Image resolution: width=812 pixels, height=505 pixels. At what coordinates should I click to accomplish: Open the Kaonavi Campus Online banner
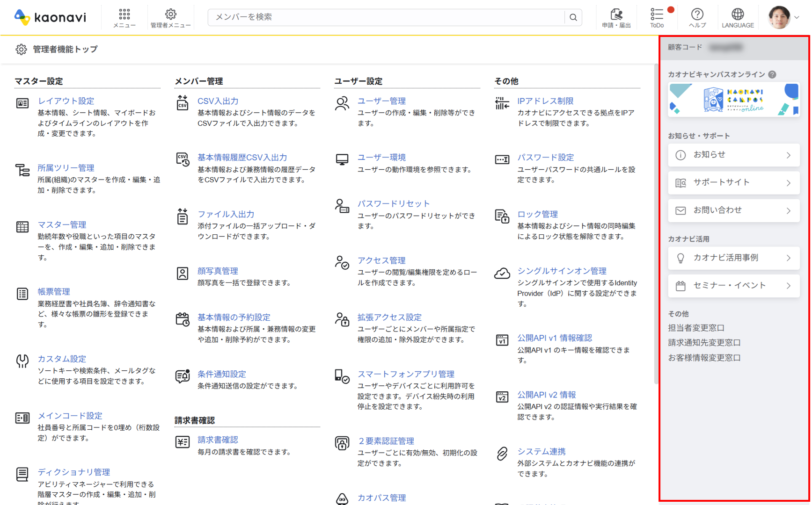point(733,100)
